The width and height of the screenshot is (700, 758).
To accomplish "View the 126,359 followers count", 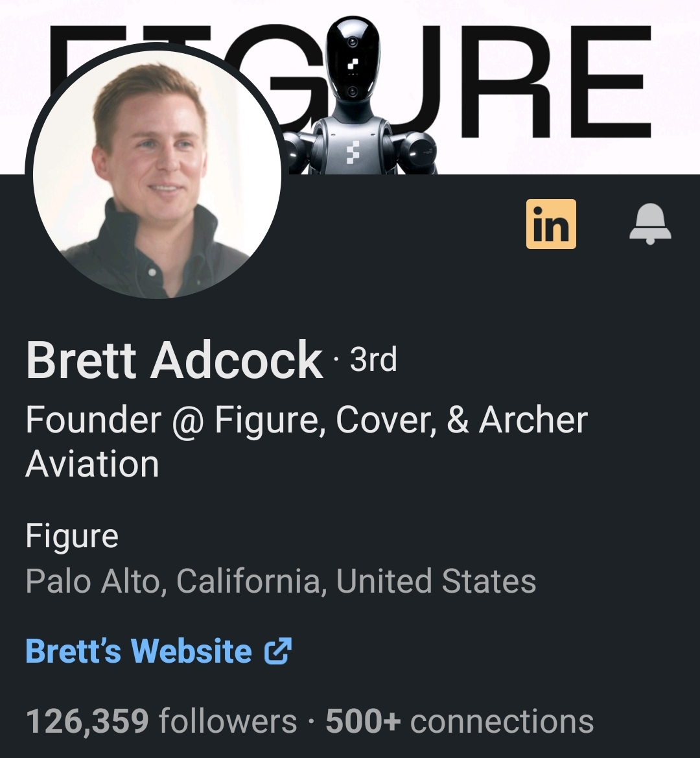I will [161, 721].
